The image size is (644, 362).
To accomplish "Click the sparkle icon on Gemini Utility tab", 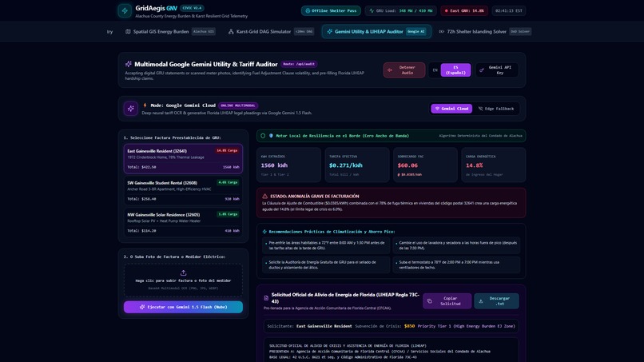I will (329, 32).
